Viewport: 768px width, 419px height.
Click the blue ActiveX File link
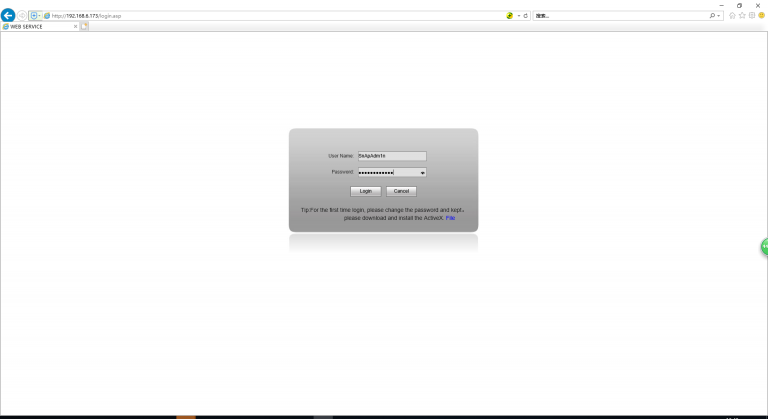(450, 217)
